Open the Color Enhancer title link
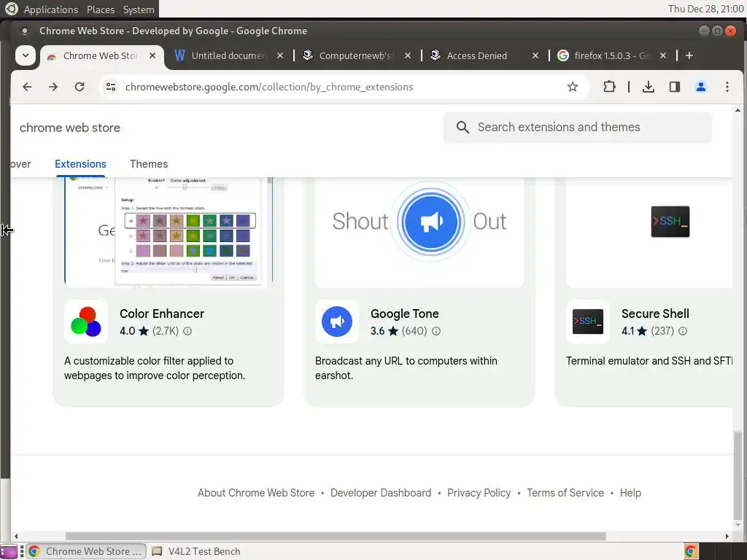The height and width of the screenshot is (560, 747). coord(162,314)
